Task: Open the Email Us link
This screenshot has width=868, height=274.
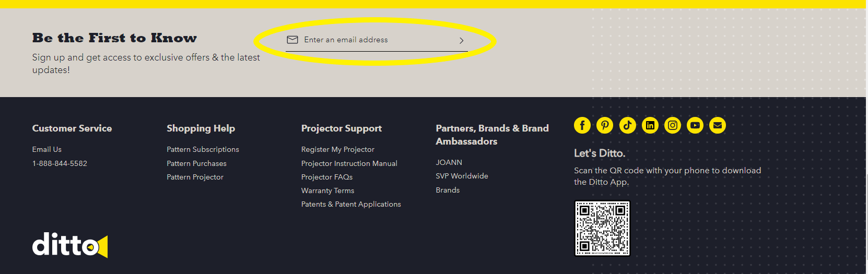Action: [x=47, y=149]
